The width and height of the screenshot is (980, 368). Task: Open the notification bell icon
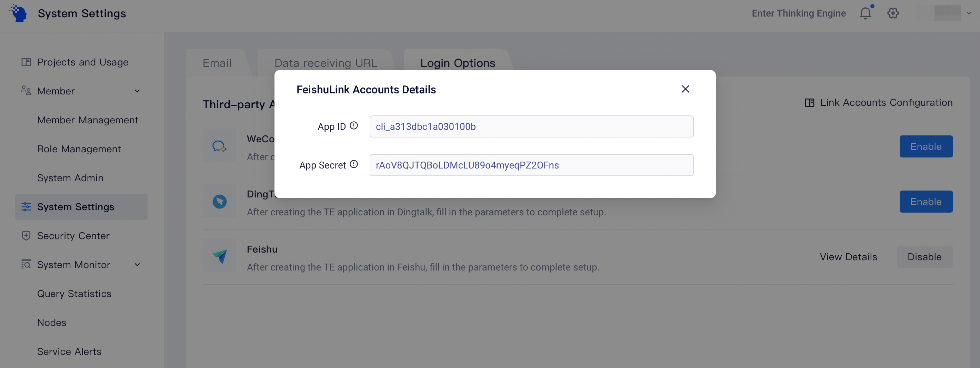coord(865,13)
